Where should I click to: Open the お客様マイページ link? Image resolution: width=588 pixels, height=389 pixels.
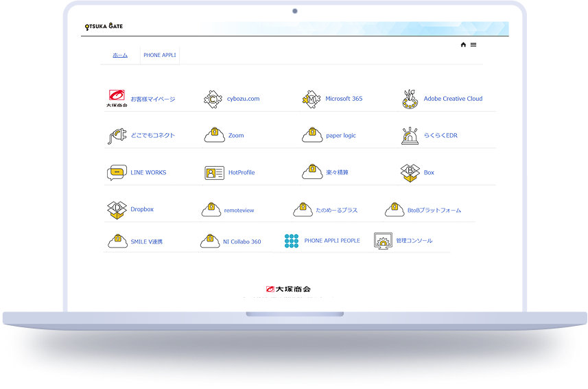pyautogui.click(x=152, y=99)
